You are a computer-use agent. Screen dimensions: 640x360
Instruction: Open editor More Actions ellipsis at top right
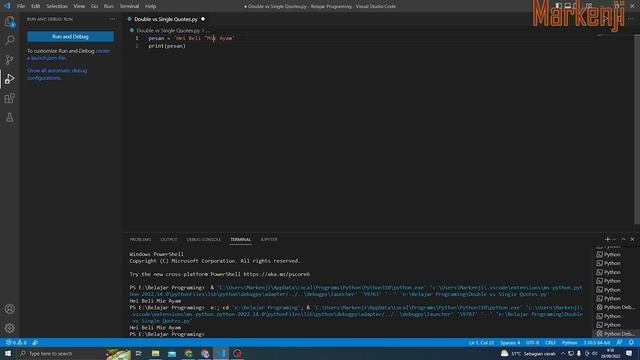(631, 19)
